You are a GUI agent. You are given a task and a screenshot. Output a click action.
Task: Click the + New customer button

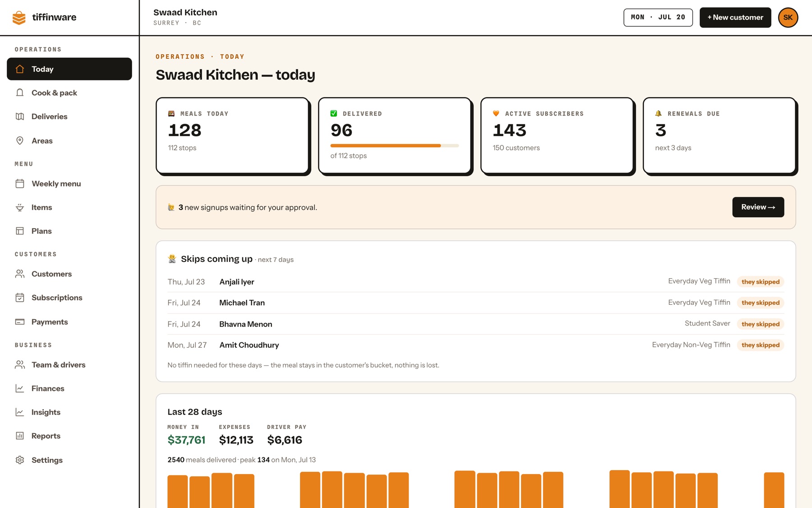(735, 18)
